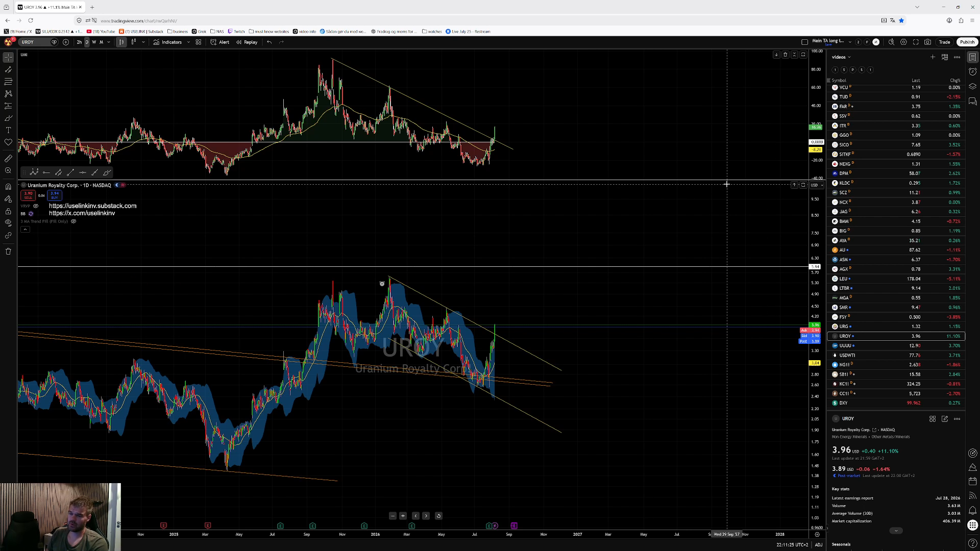The width and height of the screenshot is (980, 551).
Task: Select the UUUU row in watchlist
Action: tap(896, 346)
